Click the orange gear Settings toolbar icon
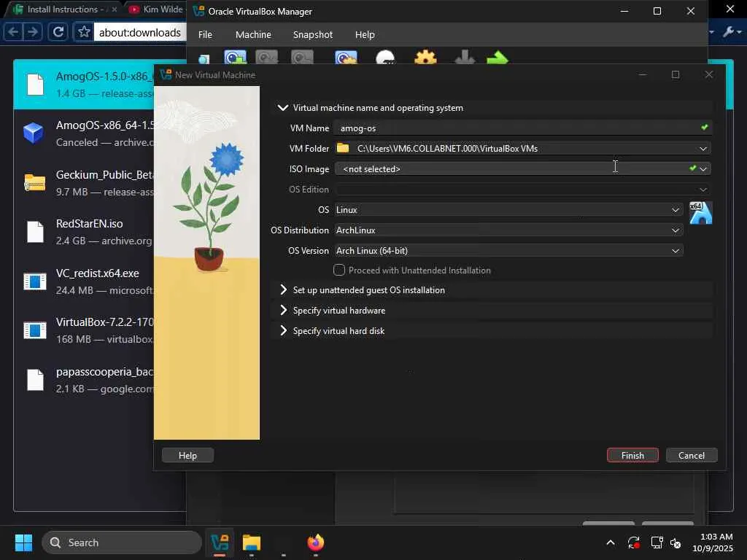 425,58
